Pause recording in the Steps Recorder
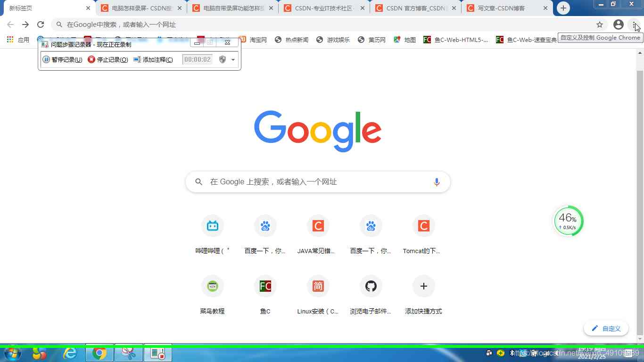The image size is (644, 362). [x=62, y=59]
